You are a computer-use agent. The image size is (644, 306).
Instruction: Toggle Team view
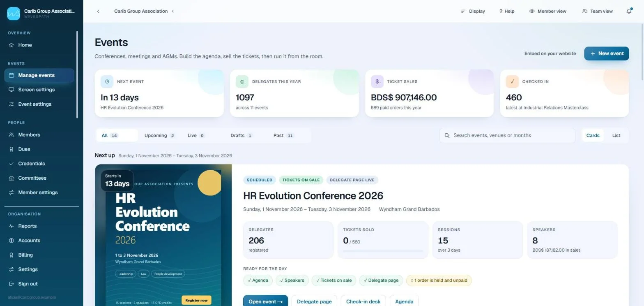click(x=597, y=11)
